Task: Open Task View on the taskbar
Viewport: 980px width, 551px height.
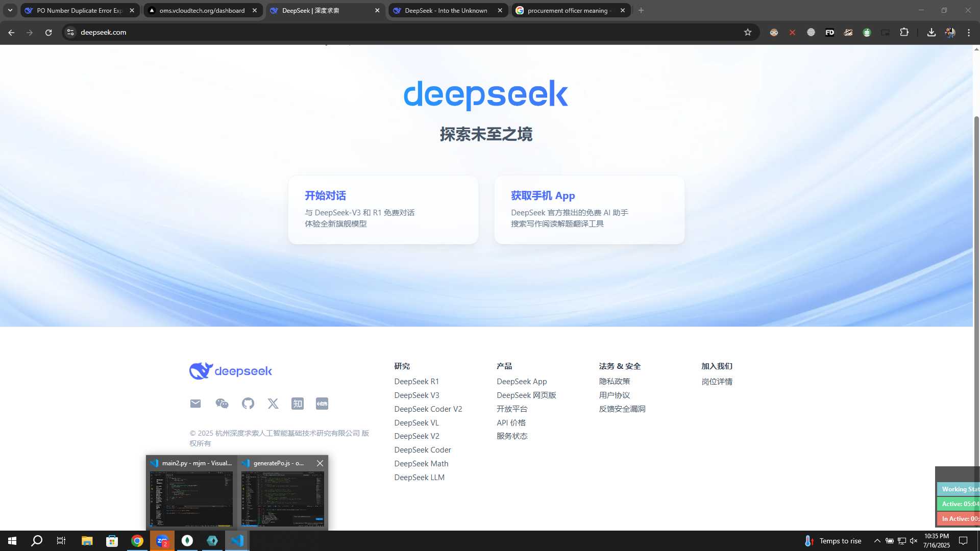Action: (x=61, y=541)
